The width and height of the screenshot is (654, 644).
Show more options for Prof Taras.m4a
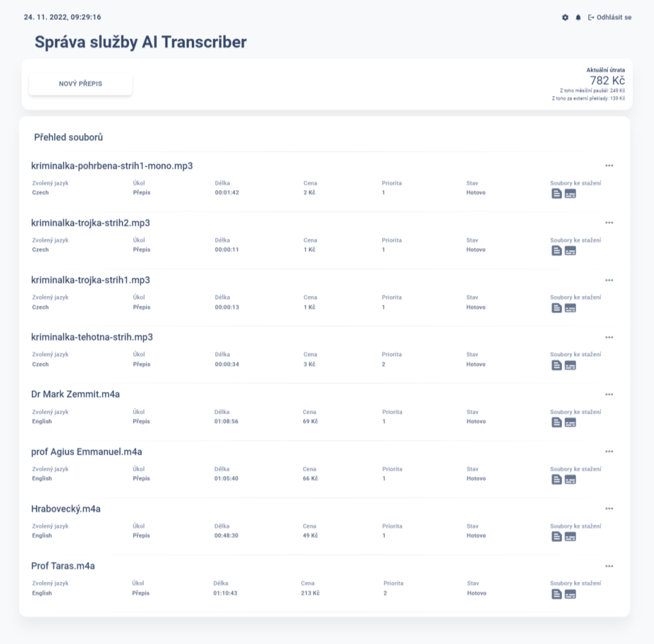609,567
